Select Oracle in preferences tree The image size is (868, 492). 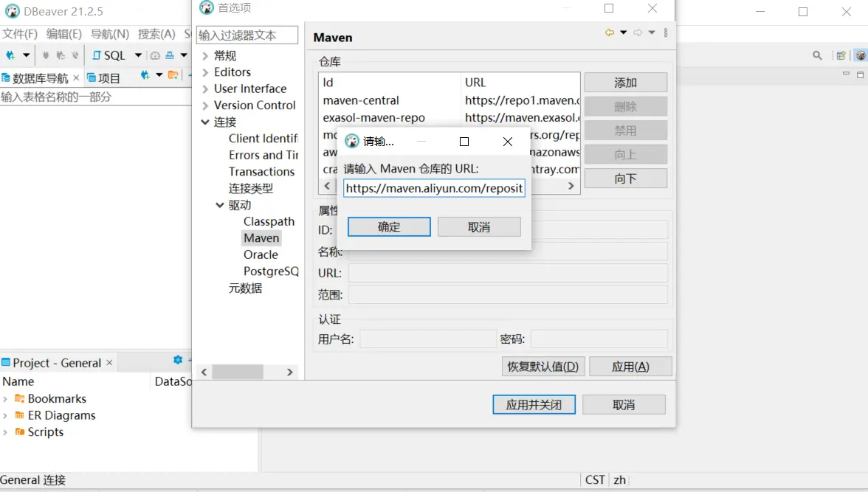261,254
